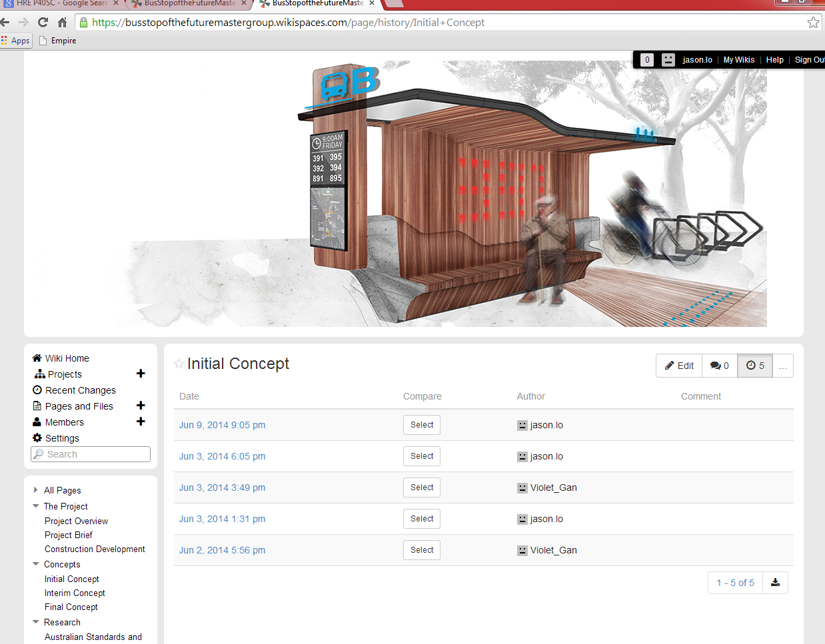Select the Jun 2 5:56 pm revision to compare

coord(422,550)
